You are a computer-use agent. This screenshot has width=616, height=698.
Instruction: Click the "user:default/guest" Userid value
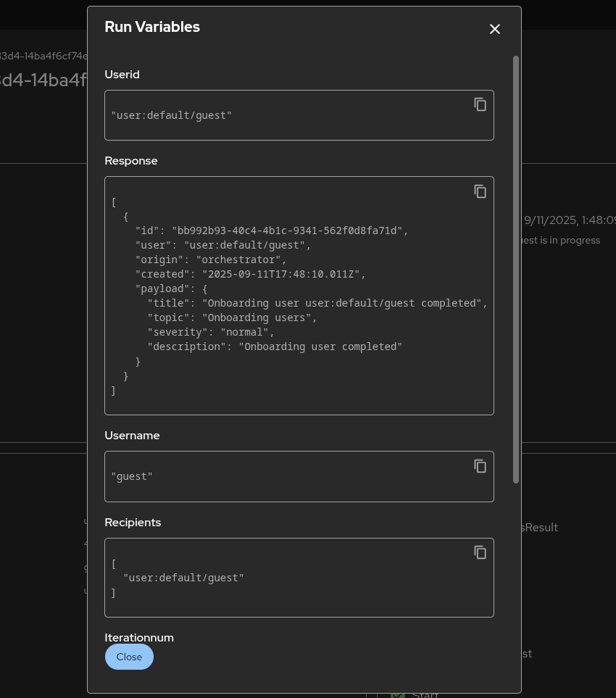171,115
